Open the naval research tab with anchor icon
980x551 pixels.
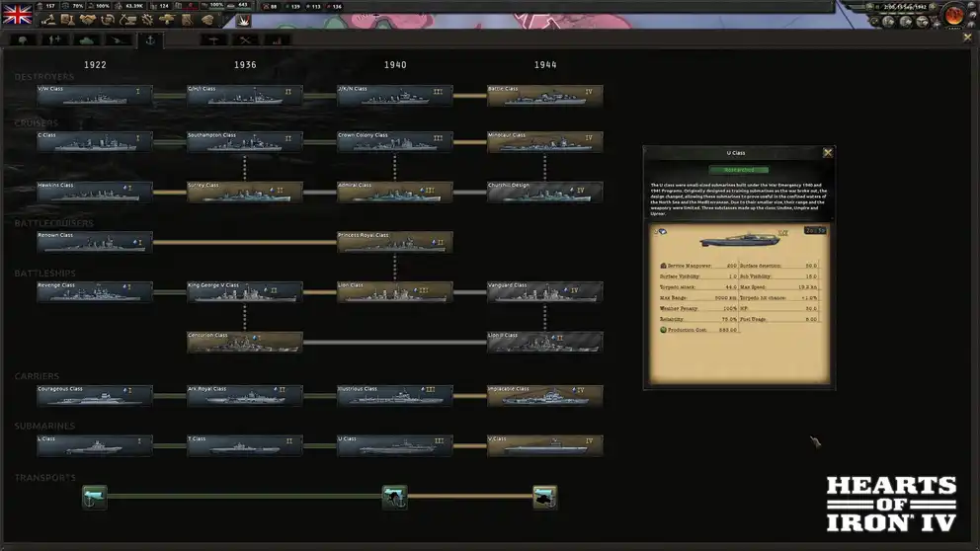[150, 40]
